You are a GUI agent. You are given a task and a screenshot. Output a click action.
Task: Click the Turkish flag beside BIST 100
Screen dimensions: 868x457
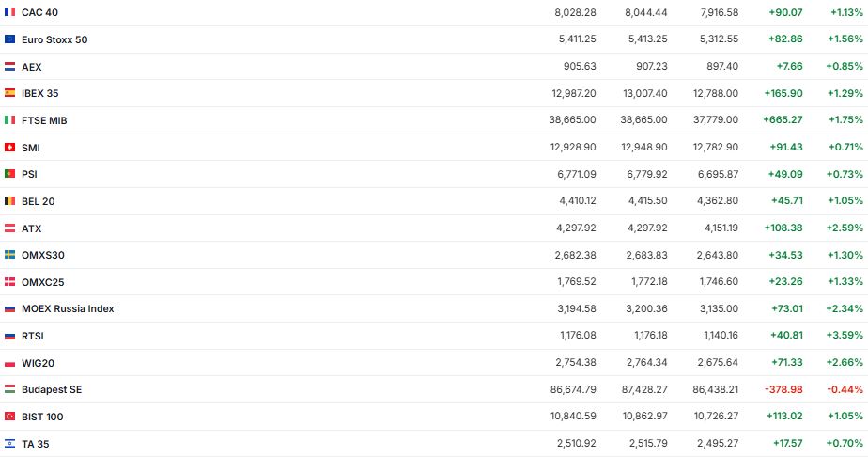point(10,417)
